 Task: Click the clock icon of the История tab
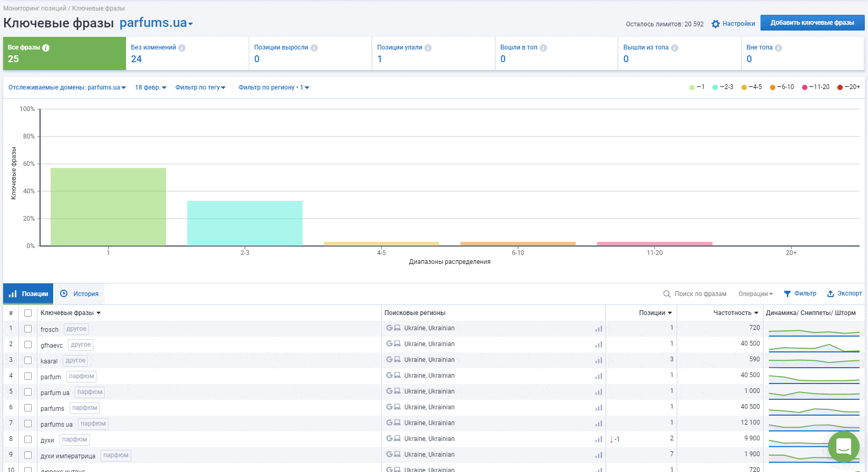click(x=64, y=293)
